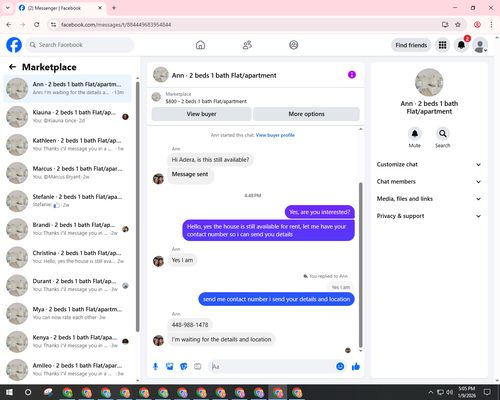The height and width of the screenshot is (400, 500).
Task: Expand Chat members section
Action: tap(429, 182)
